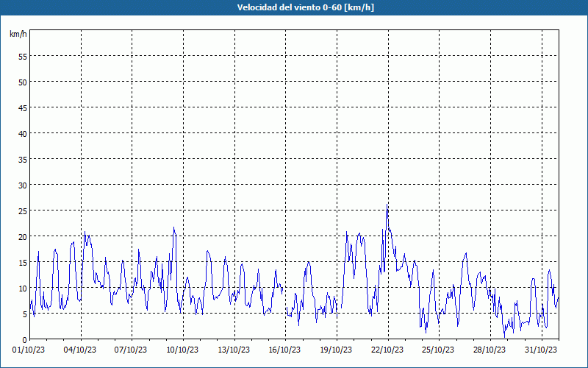Select the date label 01/10/23
This screenshot has width=588, height=368.
[x=29, y=350]
